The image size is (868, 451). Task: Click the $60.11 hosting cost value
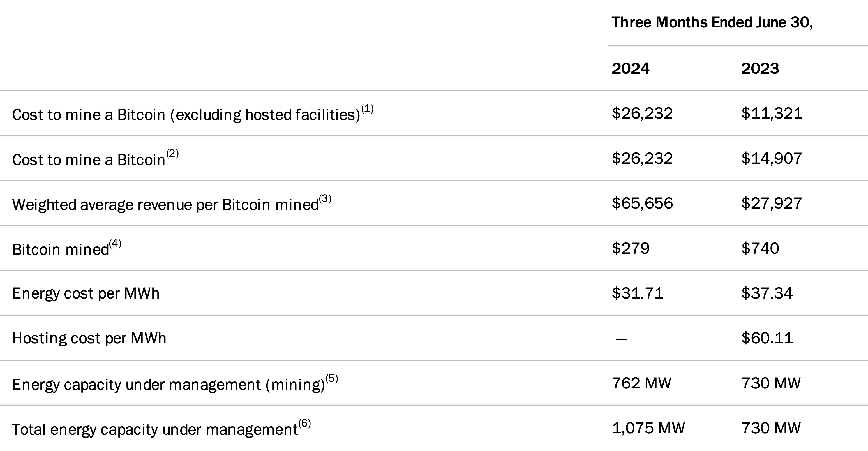[767, 338]
